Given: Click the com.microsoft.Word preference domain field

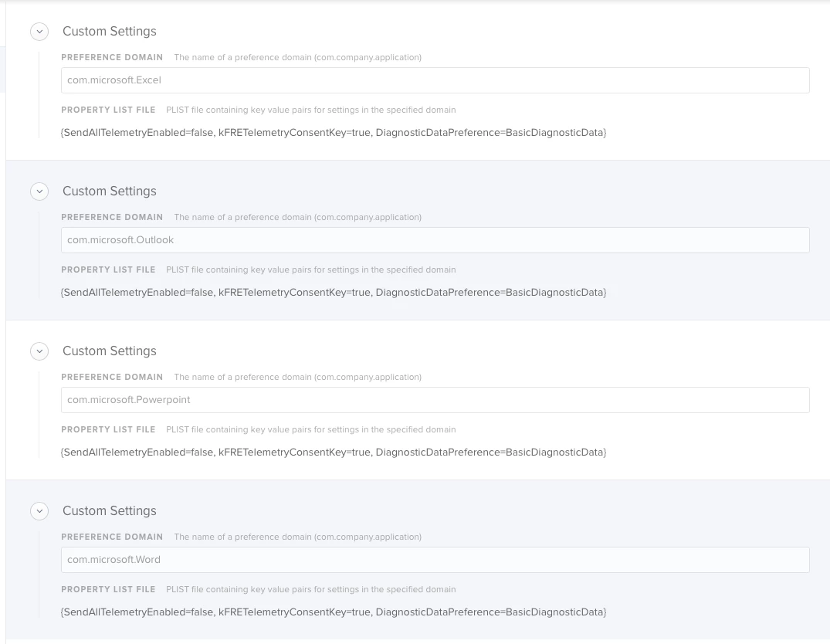Looking at the screenshot, I should [x=435, y=560].
